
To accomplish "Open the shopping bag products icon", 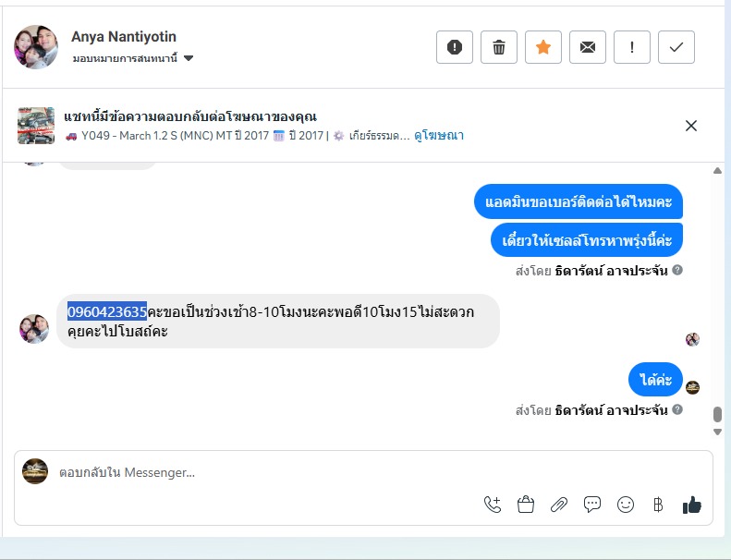I will [526, 505].
